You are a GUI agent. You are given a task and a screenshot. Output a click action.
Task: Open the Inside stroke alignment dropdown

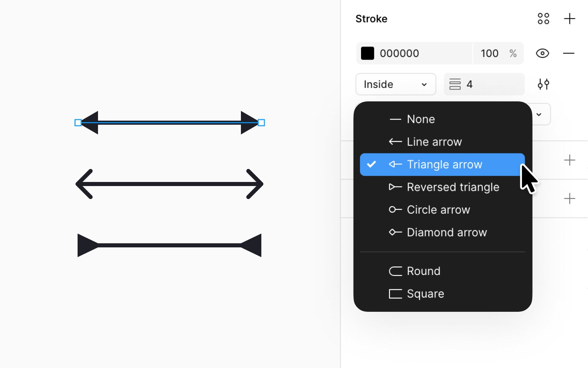(396, 84)
